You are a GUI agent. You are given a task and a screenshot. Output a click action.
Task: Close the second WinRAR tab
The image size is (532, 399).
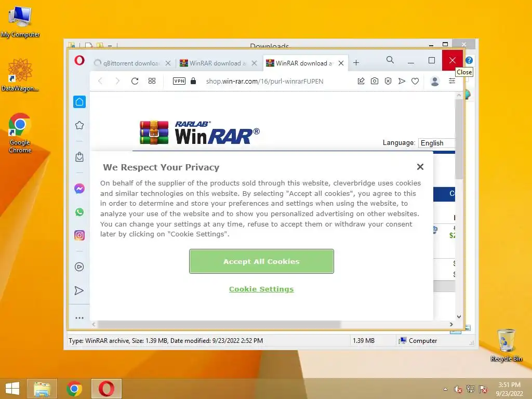[x=254, y=63]
